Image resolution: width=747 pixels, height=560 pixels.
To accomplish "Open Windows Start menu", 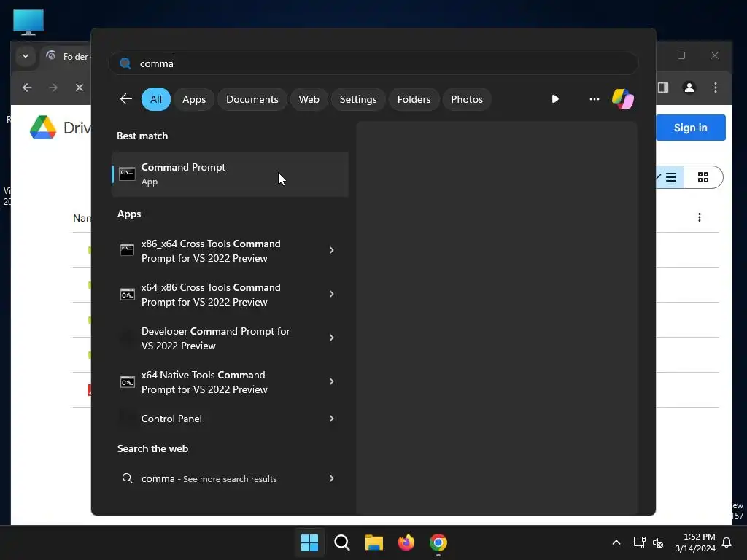I will pos(309,542).
